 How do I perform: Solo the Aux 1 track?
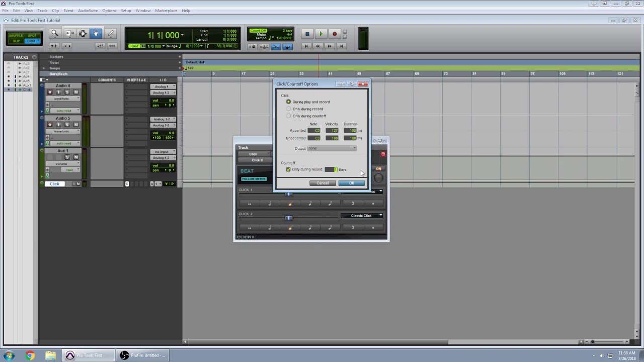[67, 157]
